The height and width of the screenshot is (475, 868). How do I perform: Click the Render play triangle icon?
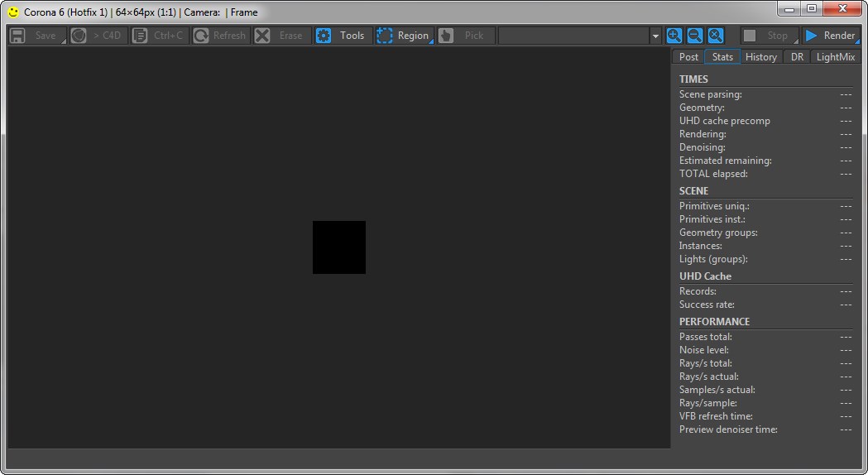811,36
